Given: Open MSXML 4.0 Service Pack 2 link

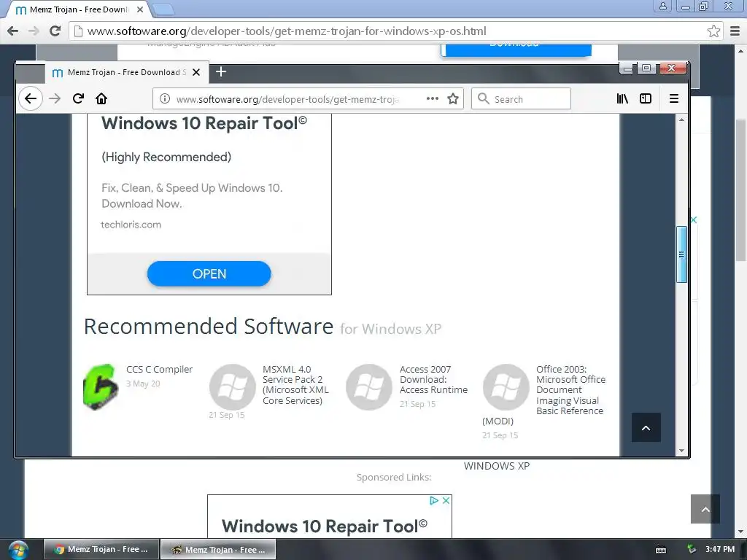Looking at the screenshot, I should pyautogui.click(x=295, y=385).
